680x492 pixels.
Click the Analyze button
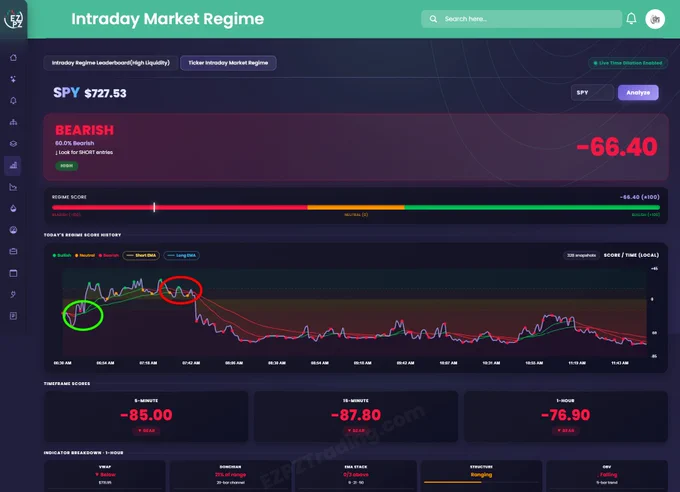(638, 92)
